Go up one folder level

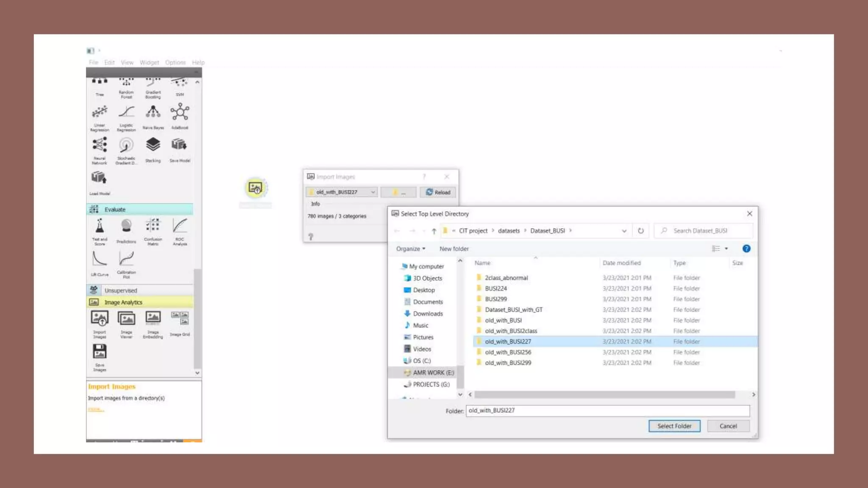point(434,231)
